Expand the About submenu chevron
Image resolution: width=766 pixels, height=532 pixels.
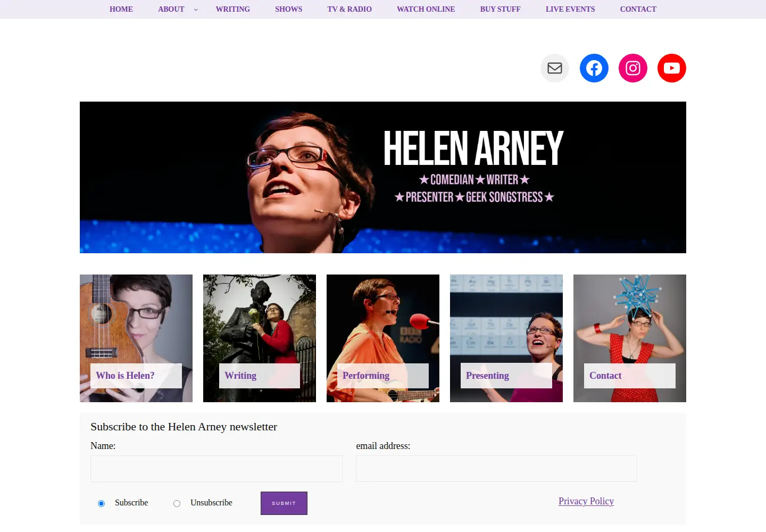pos(196,10)
